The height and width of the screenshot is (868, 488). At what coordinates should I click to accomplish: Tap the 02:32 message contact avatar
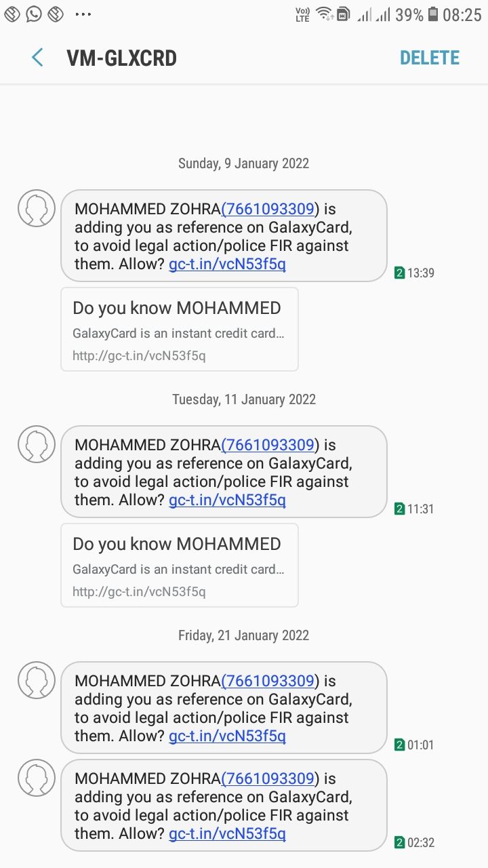(x=36, y=778)
